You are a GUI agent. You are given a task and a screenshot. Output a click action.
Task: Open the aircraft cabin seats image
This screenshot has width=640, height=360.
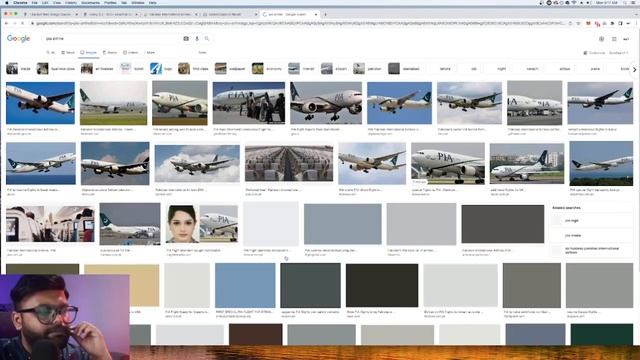pos(289,163)
